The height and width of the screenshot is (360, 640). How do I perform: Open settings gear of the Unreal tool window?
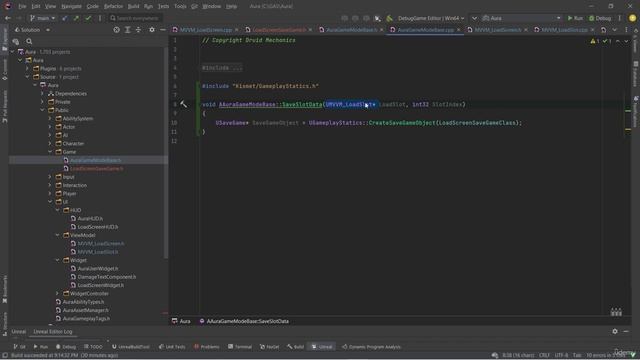coord(615,331)
